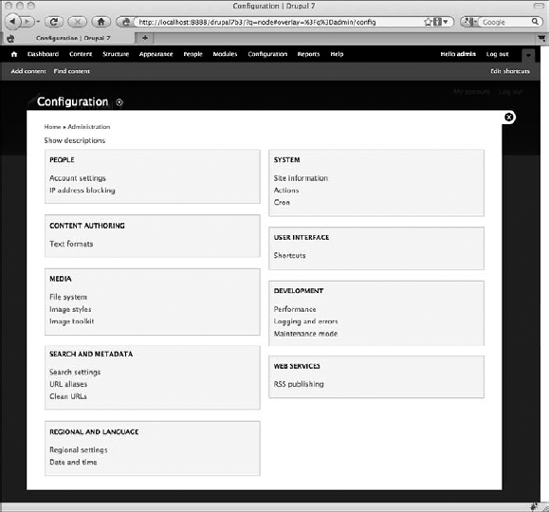The height and width of the screenshot is (512, 549).
Task: Open Image styles
Action: pos(70,310)
